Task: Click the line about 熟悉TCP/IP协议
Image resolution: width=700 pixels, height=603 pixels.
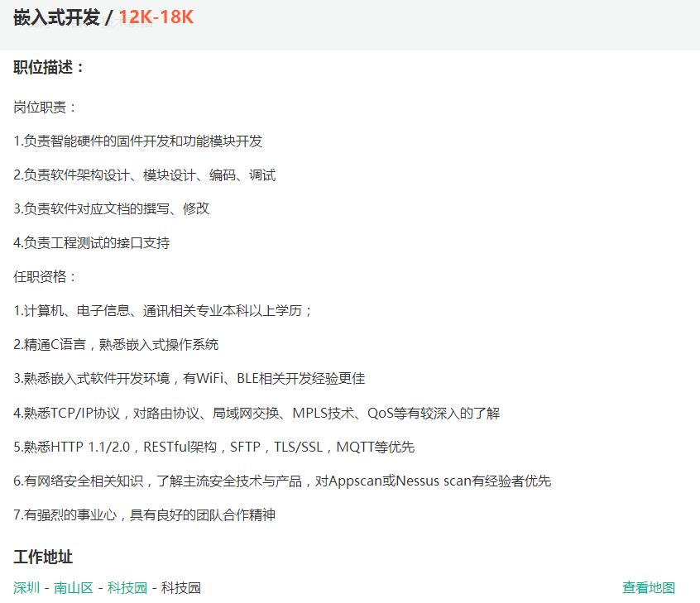Action: click(x=257, y=413)
